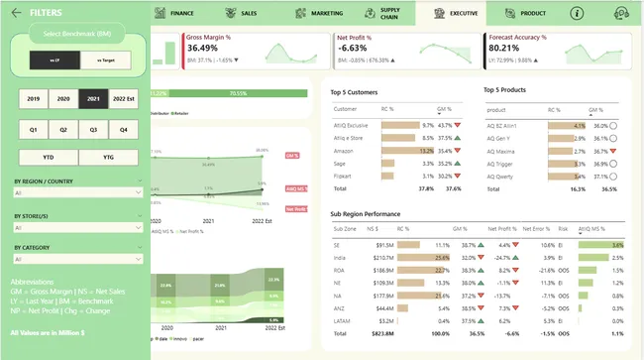Image resolution: width=644 pixels, height=360 pixels.
Task: Click circle indicator for AQ Qwerty
Action: 613,177
